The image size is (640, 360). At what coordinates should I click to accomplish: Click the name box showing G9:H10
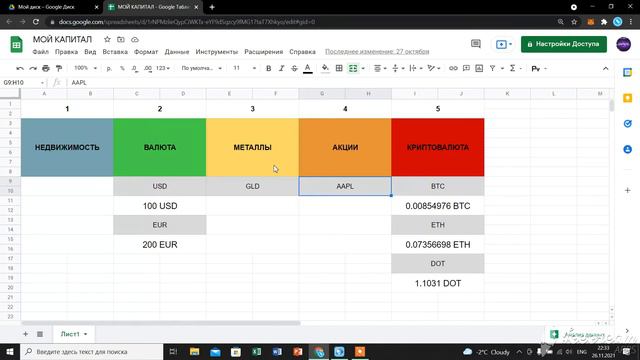point(24,82)
